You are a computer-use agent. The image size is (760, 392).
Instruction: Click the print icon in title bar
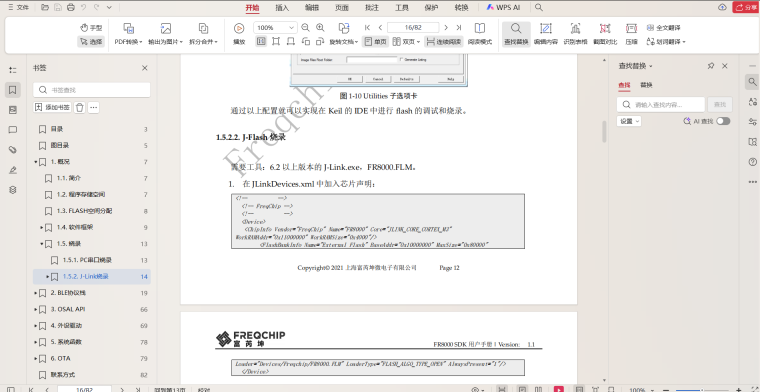[71, 7]
